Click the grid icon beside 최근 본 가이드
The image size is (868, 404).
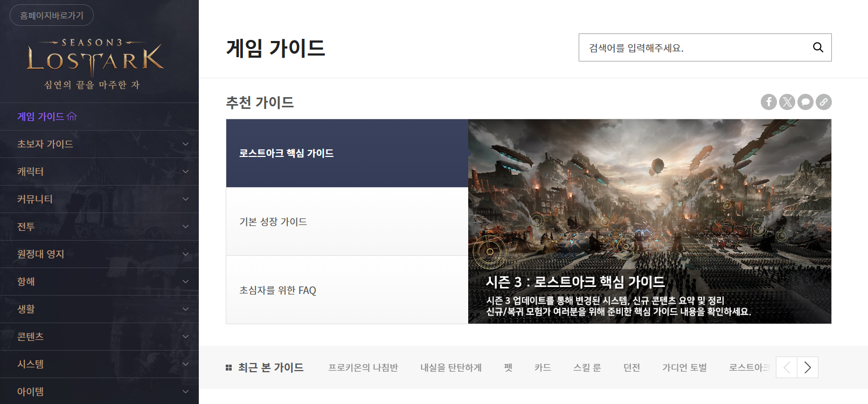tap(228, 367)
